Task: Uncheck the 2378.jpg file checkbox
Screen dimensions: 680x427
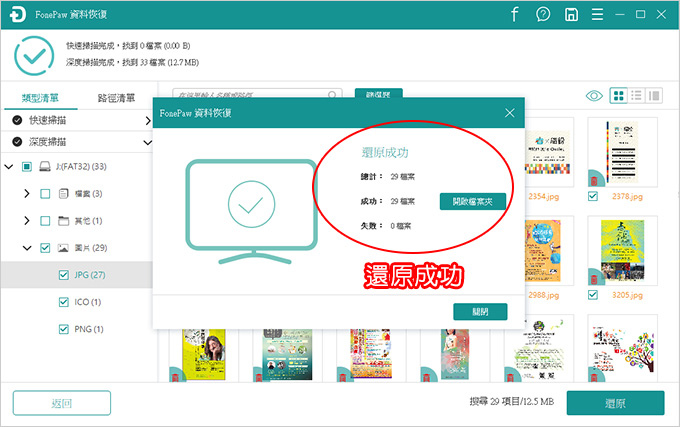Action: (593, 196)
